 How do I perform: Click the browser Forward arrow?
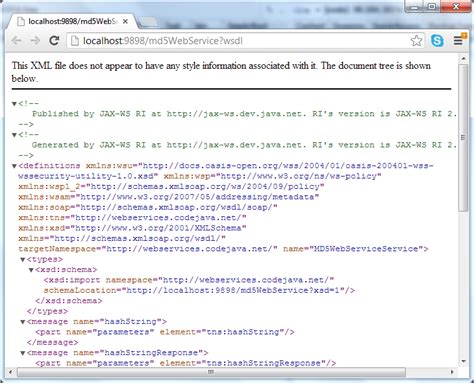(x=35, y=41)
